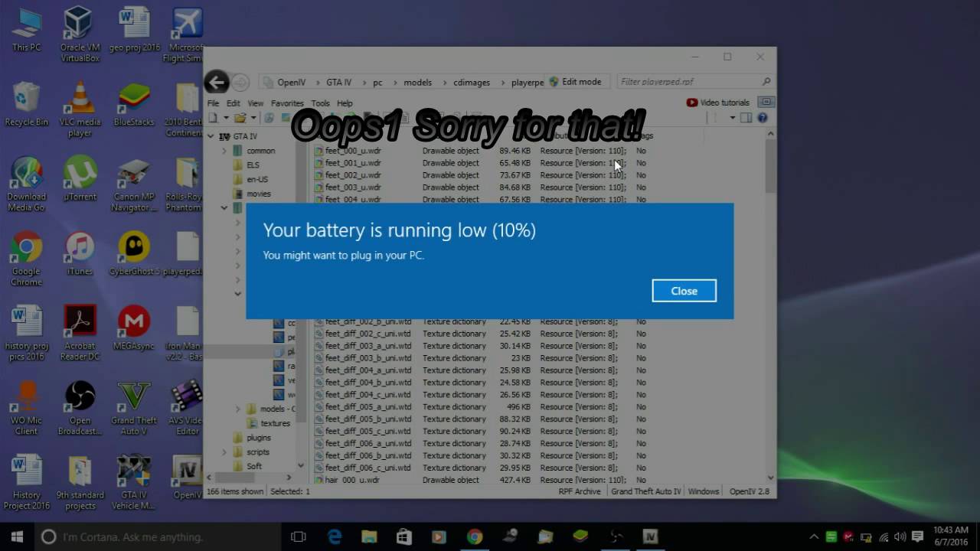This screenshot has width=980, height=551.
Task: Expand the scripts folder in tree
Action: [x=224, y=452]
